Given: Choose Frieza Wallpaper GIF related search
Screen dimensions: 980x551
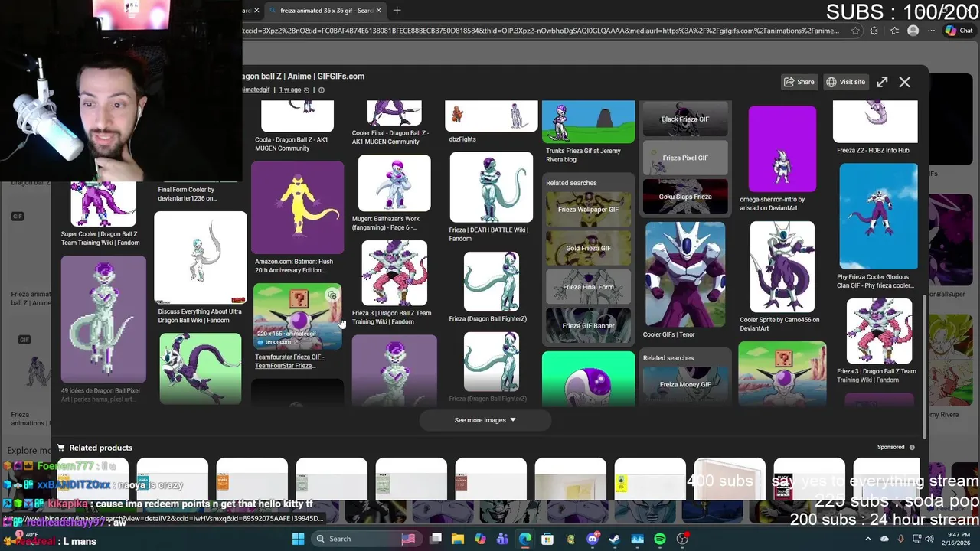Looking at the screenshot, I should click(588, 209).
